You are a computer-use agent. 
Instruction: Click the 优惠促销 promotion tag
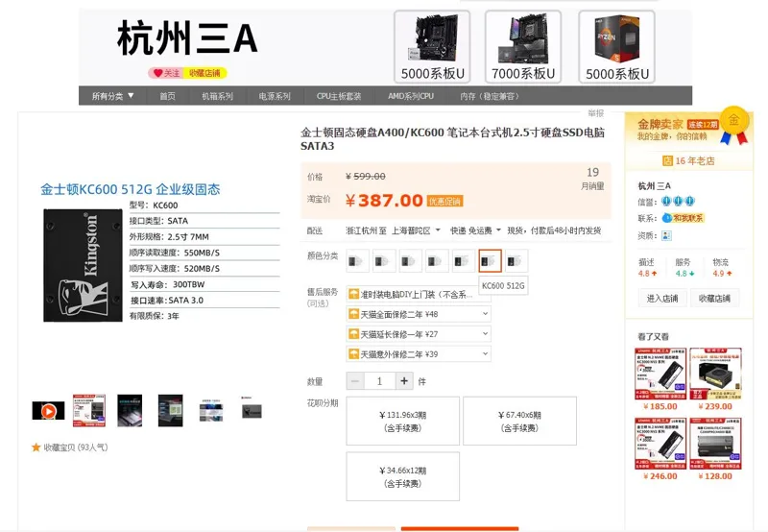point(444,202)
